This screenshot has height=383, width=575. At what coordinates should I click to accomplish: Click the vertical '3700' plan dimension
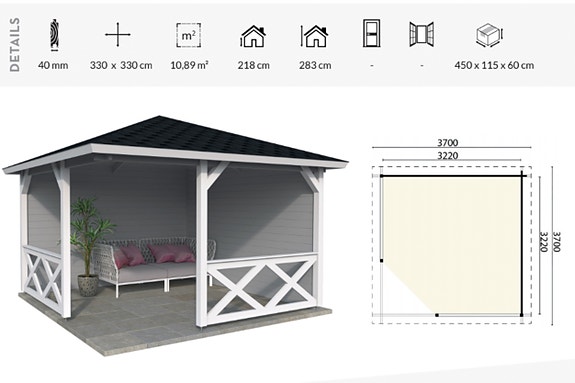[x=556, y=241]
